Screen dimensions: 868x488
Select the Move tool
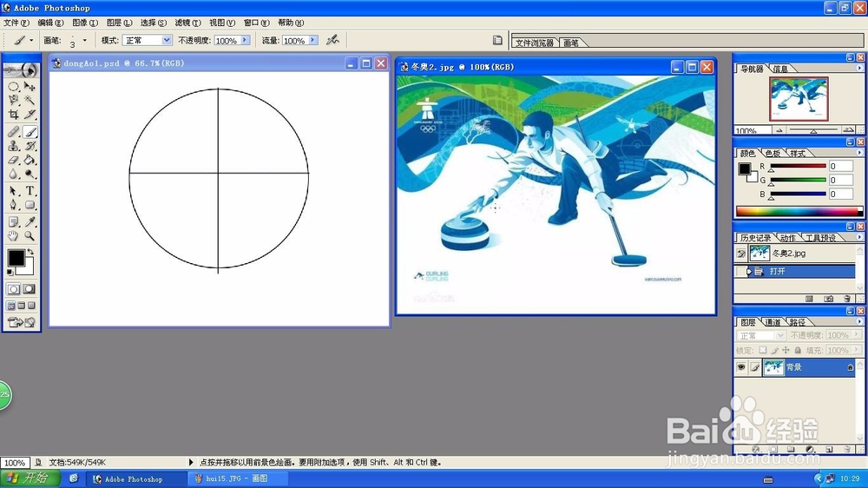pyautogui.click(x=30, y=87)
